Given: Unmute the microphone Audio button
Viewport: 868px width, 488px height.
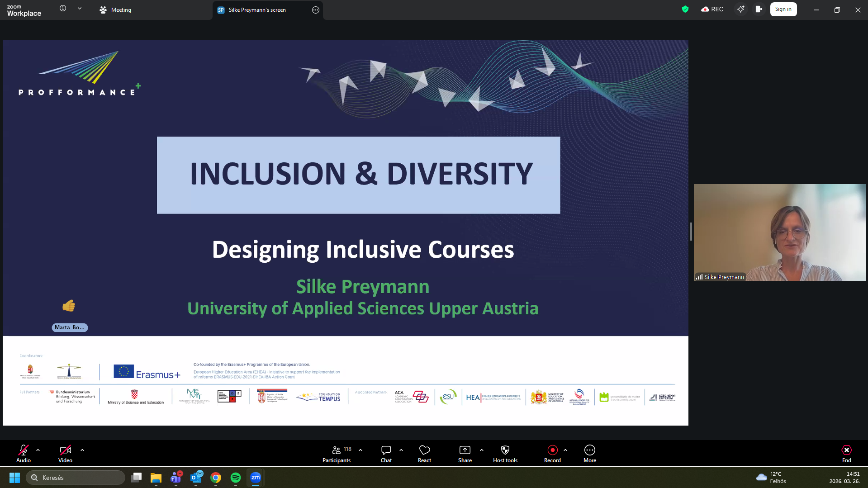Looking at the screenshot, I should [x=24, y=454].
